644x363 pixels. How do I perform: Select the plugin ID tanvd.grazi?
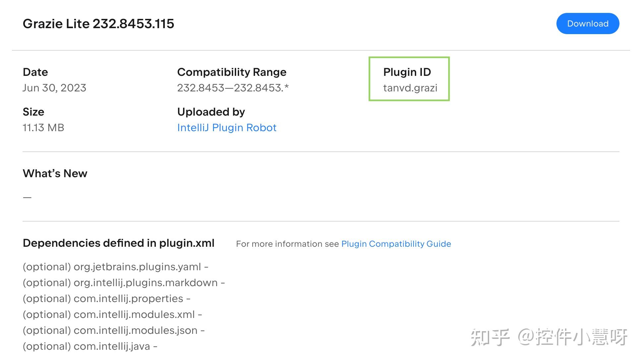point(410,88)
